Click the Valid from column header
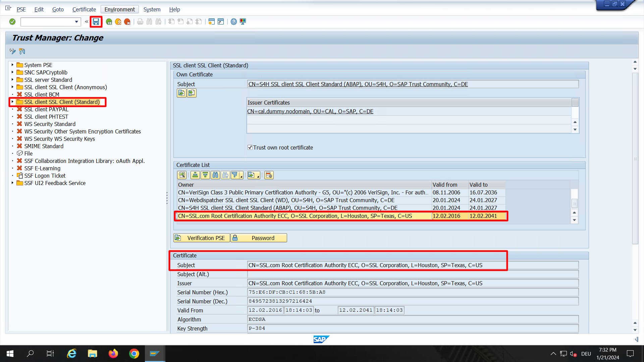Screen dimensions: 644x362 click(x=450, y=185)
